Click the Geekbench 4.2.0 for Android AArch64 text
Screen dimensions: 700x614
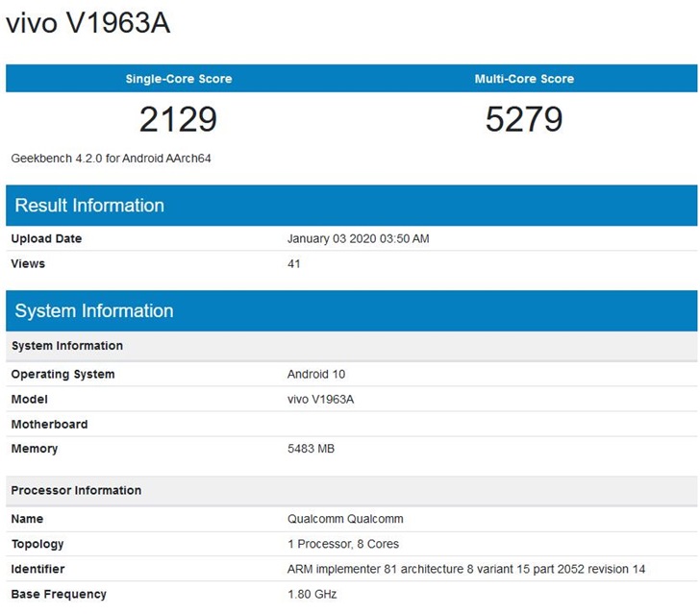tap(111, 158)
